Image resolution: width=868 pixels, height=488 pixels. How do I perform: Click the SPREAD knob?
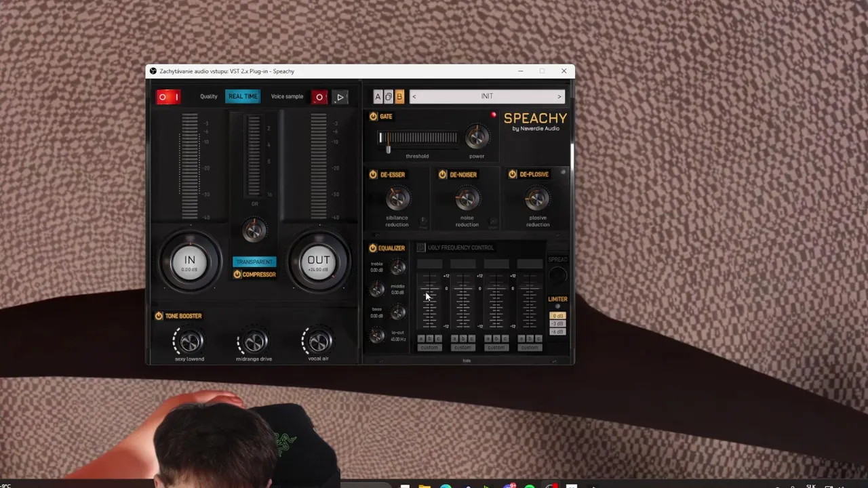[x=557, y=275]
